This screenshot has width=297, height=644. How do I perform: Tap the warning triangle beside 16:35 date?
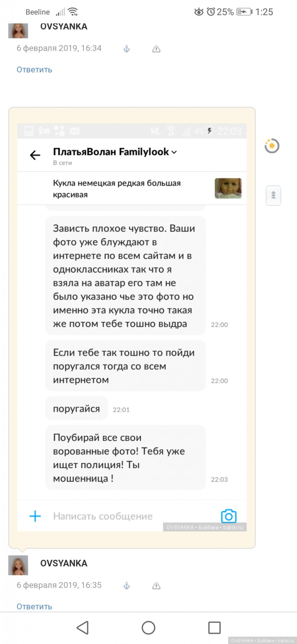pyautogui.click(x=156, y=586)
